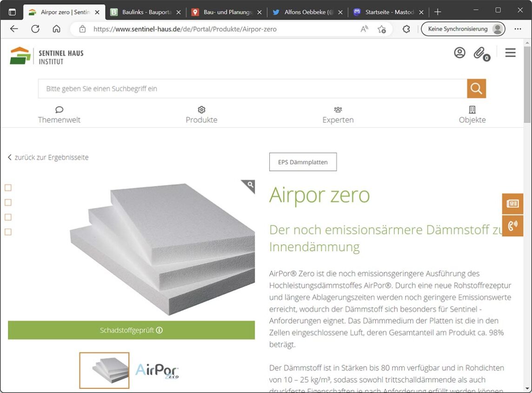This screenshot has height=393, width=532.
Task: Open Produkte navigation item
Action: pos(201,115)
